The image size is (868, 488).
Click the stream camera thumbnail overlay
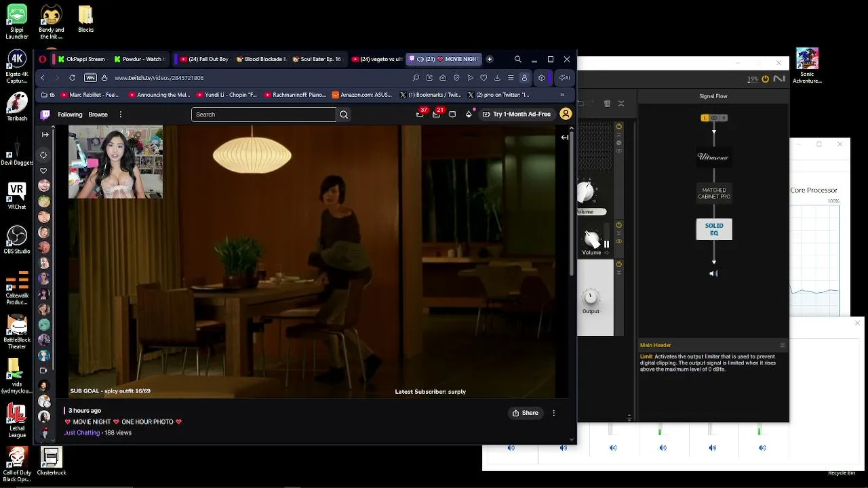(x=115, y=162)
